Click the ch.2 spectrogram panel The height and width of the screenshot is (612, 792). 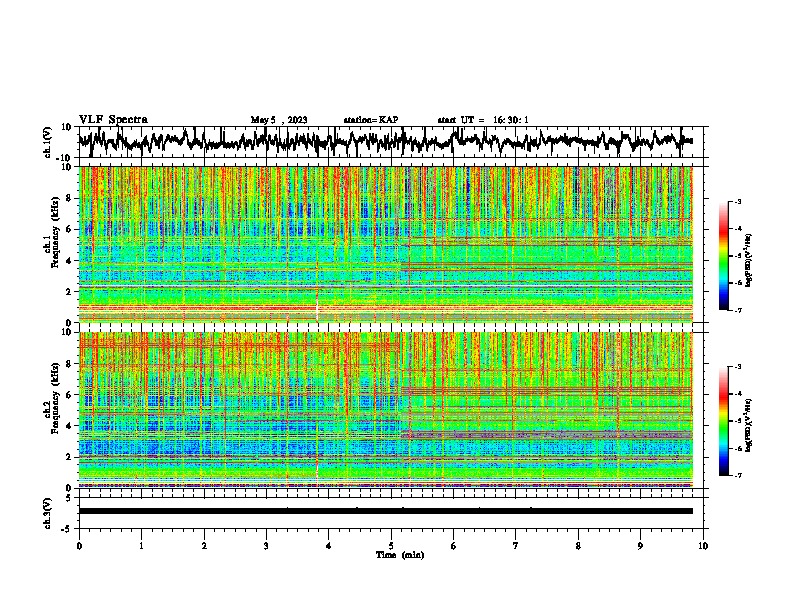pos(385,410)
